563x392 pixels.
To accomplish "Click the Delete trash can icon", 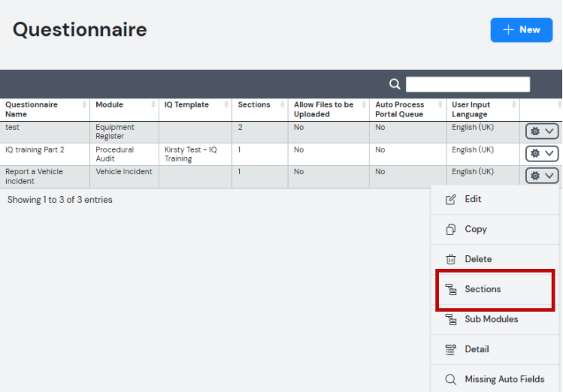I will (x=450, y=259).
